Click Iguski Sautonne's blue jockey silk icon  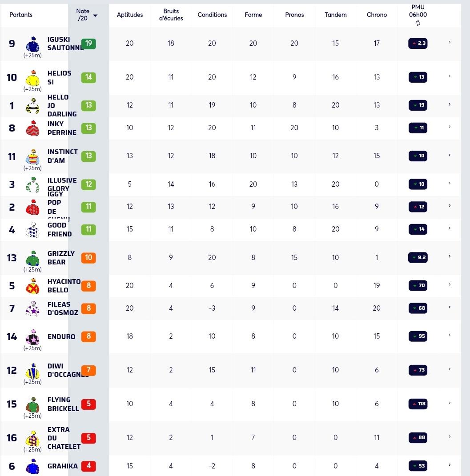pos(33,44)
